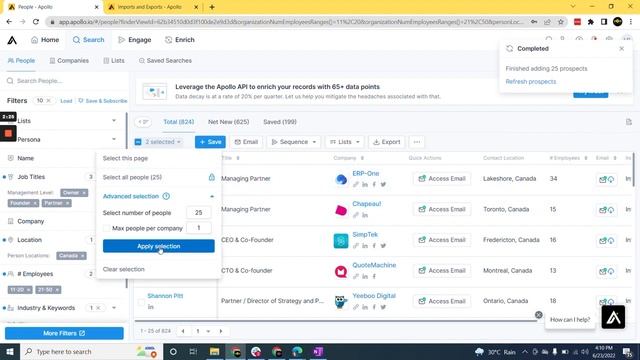Remove the Partner filter tag
Viewport: 640px width, 360px height.
click(x=67, y=203)
